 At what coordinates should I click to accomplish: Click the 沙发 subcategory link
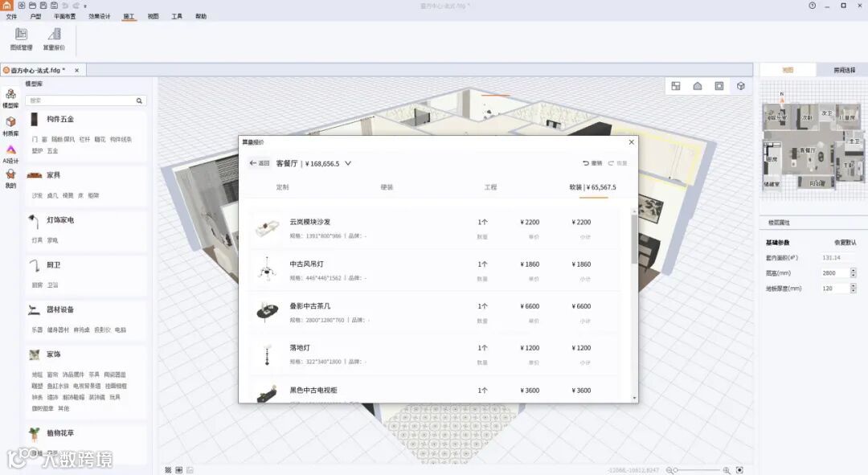point(37,195)
